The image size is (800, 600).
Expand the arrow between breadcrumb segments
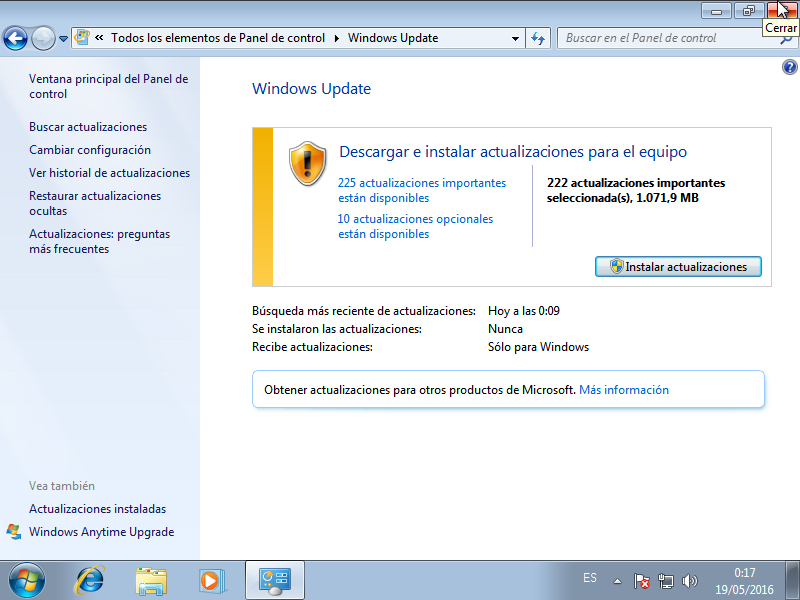click(337, 38)
